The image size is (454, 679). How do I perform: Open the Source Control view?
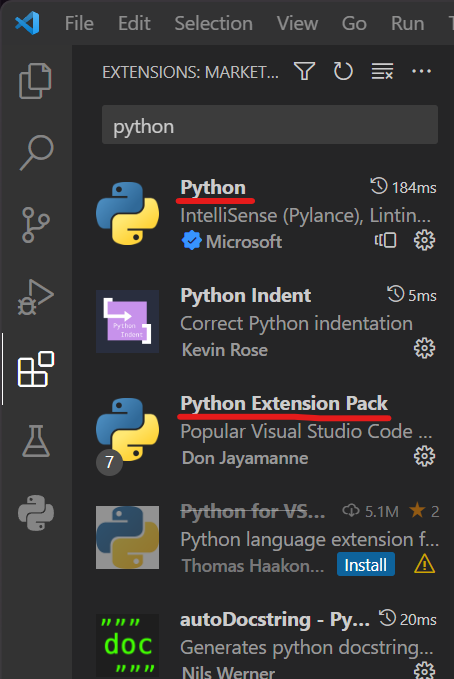click(36, 224)
